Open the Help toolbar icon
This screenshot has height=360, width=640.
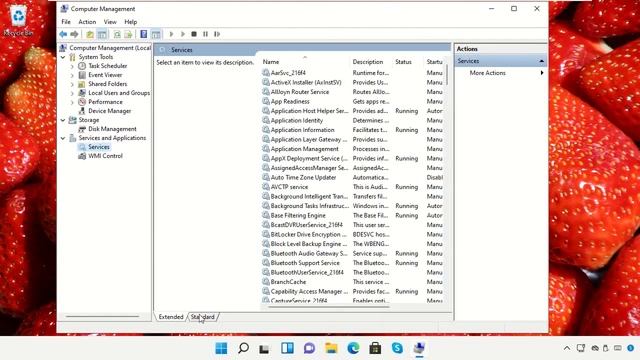click(x=144, y=34)
